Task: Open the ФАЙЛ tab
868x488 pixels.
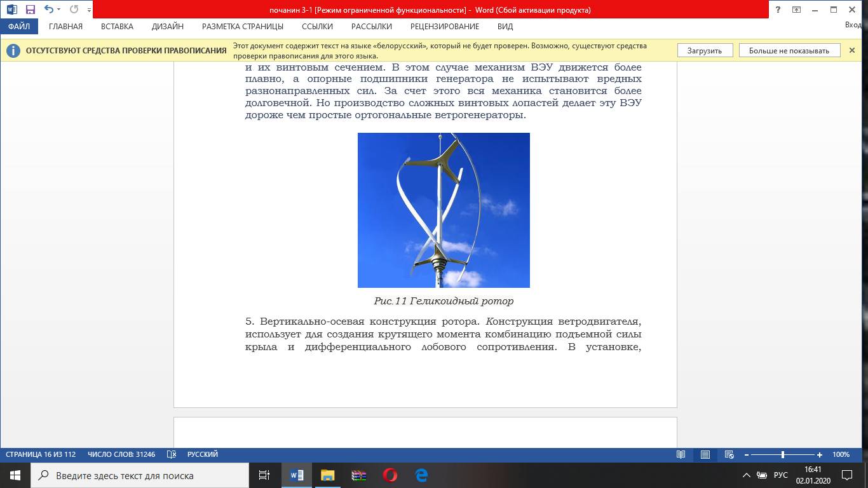Action: tap(19, 27)
